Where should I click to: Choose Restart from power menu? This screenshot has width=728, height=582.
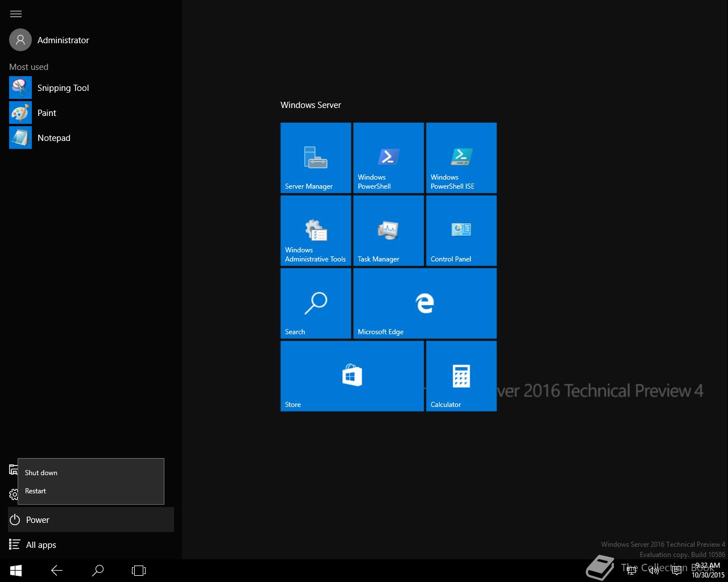(x=91, y=490)
